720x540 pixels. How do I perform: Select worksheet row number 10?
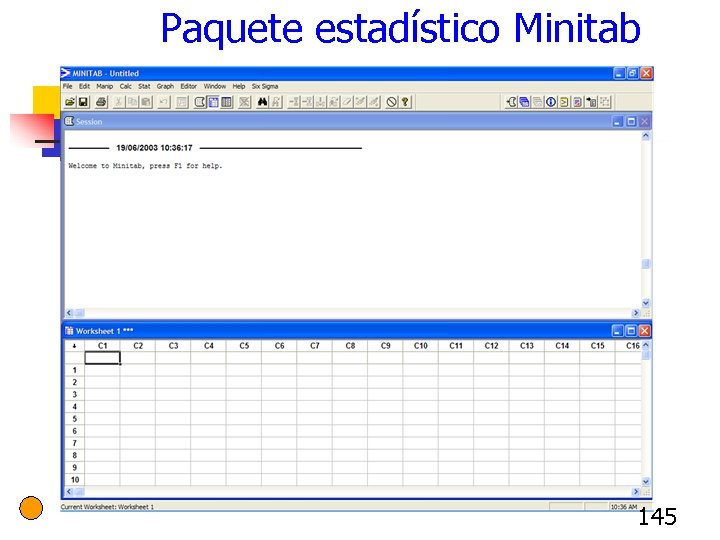coord(74,480)
